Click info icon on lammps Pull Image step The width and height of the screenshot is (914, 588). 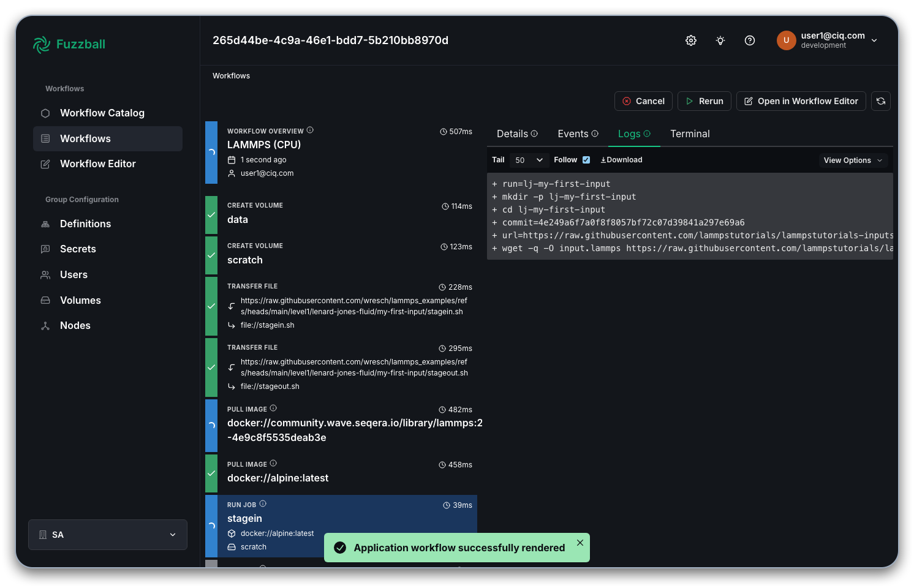click(273, 408)
